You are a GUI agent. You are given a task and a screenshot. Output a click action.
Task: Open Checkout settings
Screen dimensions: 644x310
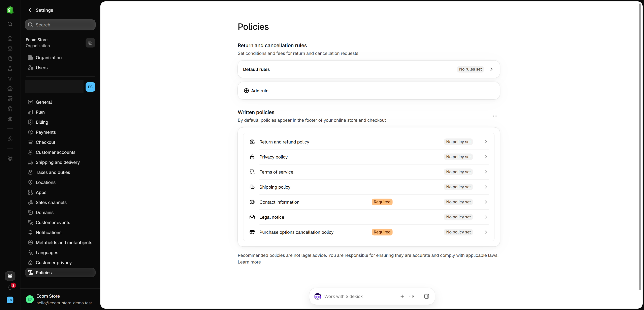click(x=60, y=142)
